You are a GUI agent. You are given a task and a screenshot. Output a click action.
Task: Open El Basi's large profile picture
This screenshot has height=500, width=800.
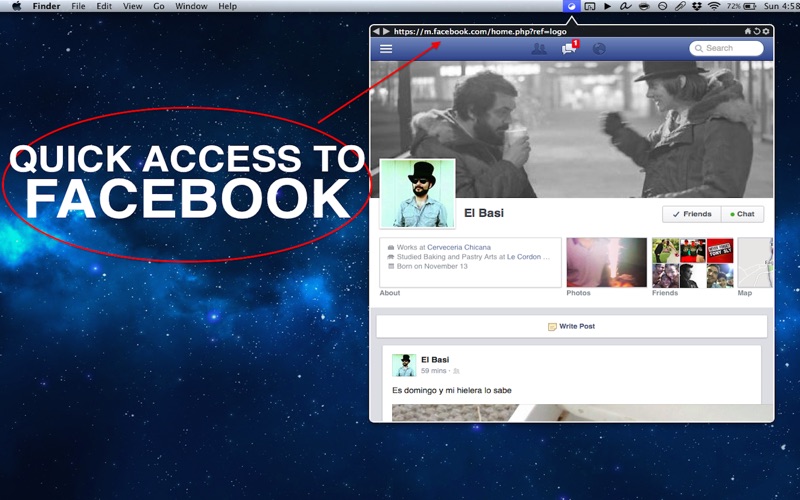417,193
